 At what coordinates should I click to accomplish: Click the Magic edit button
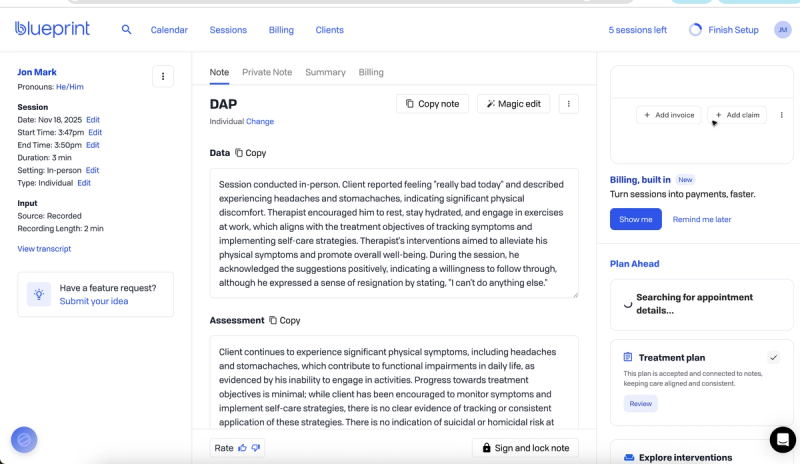coord(513,104)
